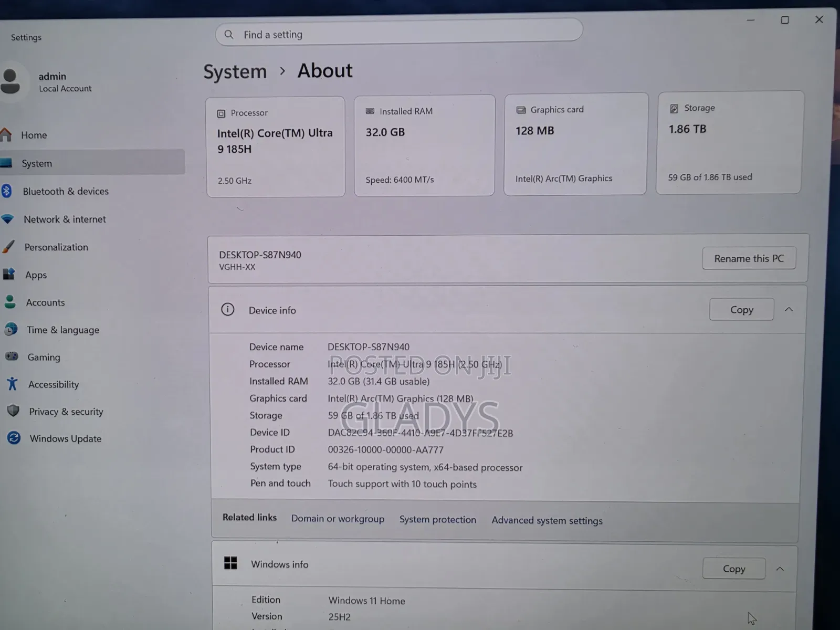Viewport: 840px width, 630px height.
Task: Click the Processor chip icon
Action: 221,113
